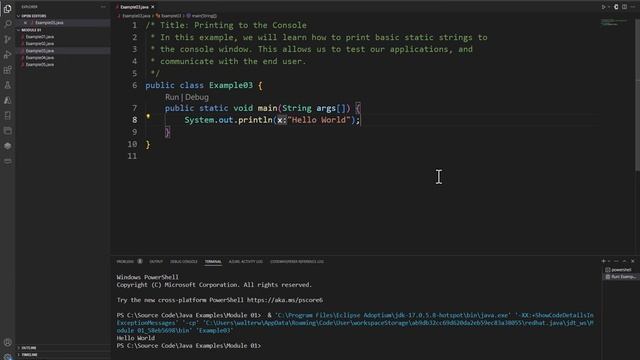The width and height of the screenshot is (640, 360).
Task: Click the "Hello World" string literal
Action: [319, 120]
